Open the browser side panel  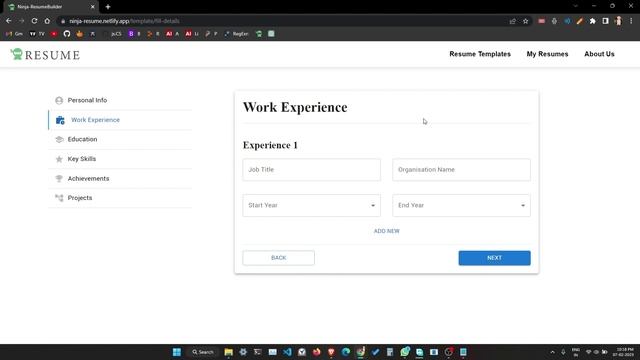click(605, 21)
